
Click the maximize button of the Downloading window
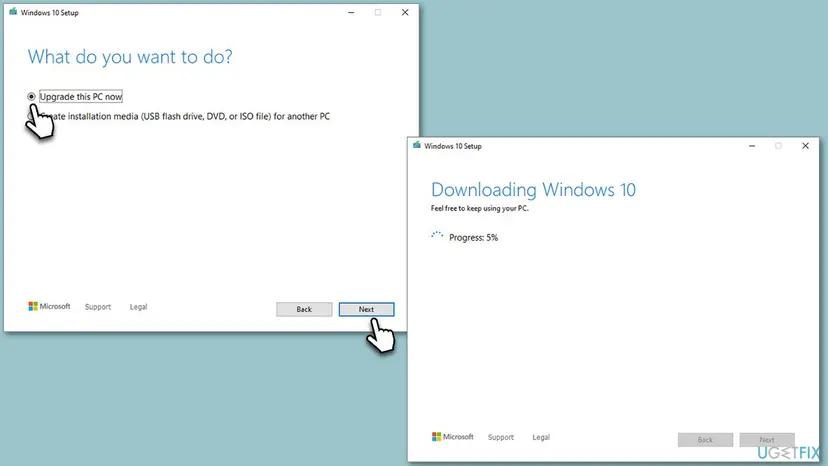[778, 146]
